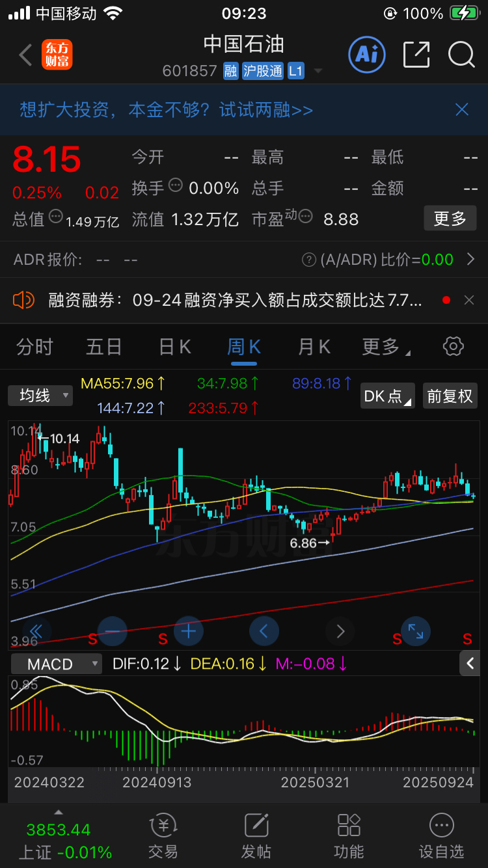This screenshot has height=868, width=488.
Task: Launch the Ai assistant icon
Action: 367,55
